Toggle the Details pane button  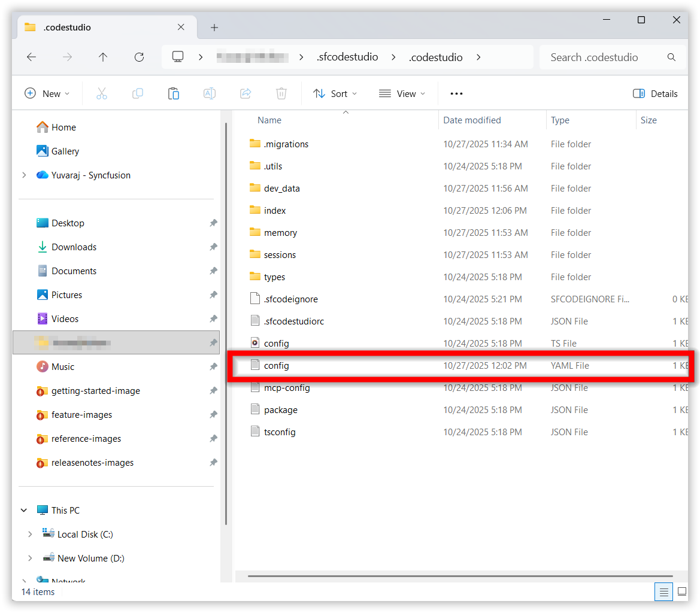(x=655, y=93)
